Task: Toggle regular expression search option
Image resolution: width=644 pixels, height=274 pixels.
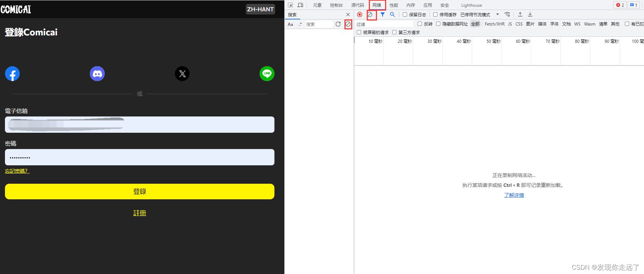Action: coord(300,24)
